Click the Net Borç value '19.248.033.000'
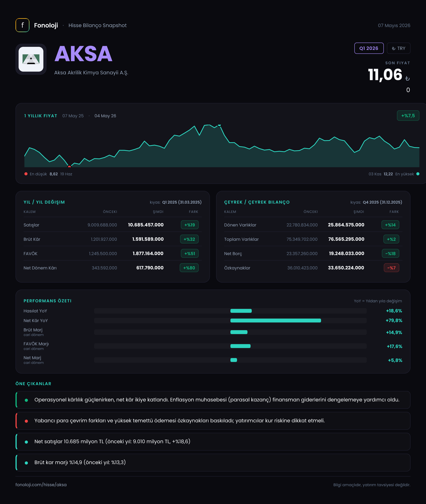The image size is (426, 504). coord(346,253)
